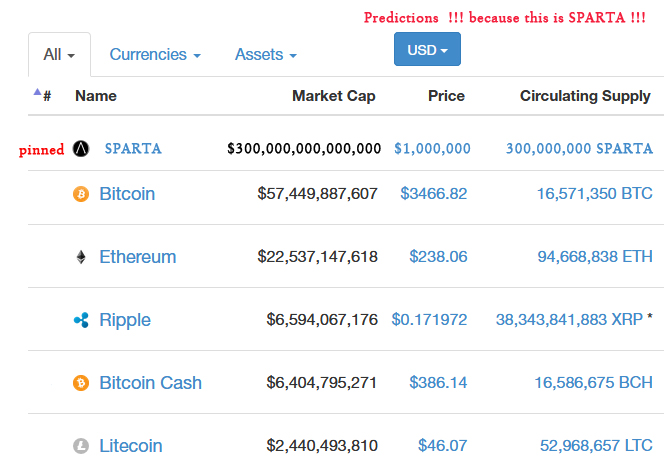664x460 pixels.
Task: Open the Bitcoin Cash name link
Action: point(150,383)
